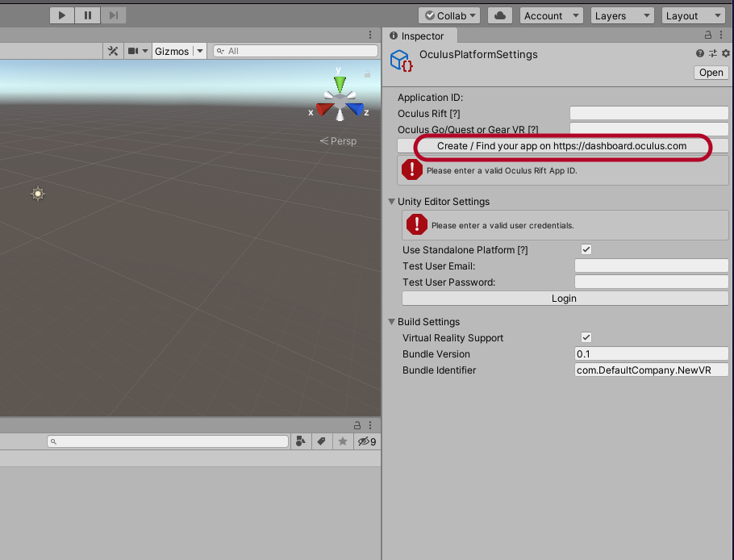Open scene tools settings wrench icon
734x560 pixels.
pyautogui.click(x=113, y=51)
